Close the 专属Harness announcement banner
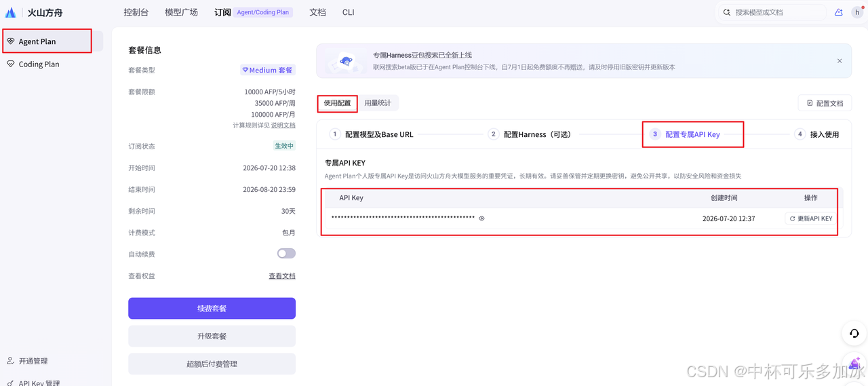Viewport: 868px width, 386px height. (x=840, y=61)
